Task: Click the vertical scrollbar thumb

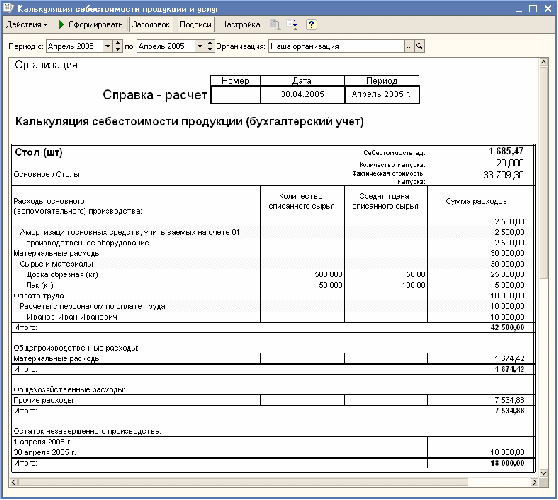Action: (543, 173)
